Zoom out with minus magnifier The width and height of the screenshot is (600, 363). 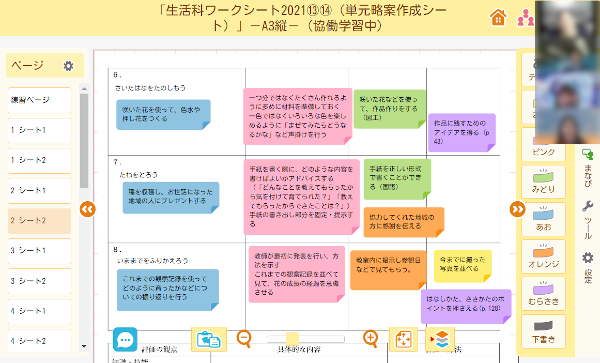coord(244,339)
